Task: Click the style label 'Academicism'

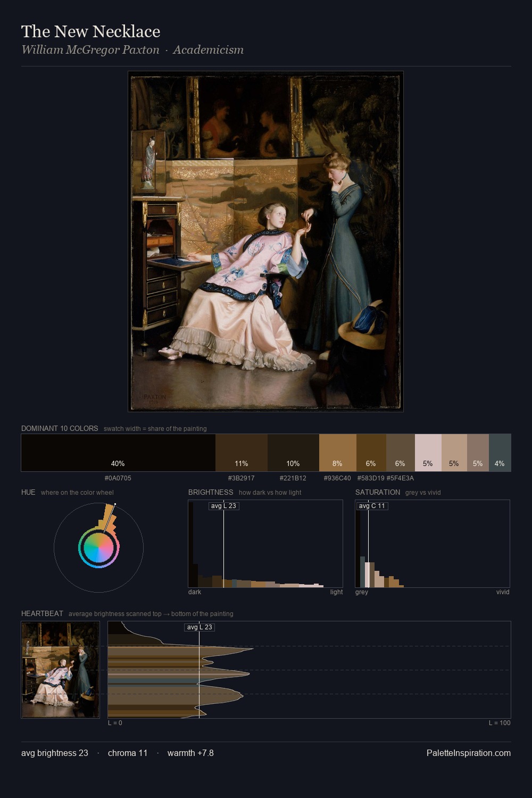Action: [x=208, y=49]
